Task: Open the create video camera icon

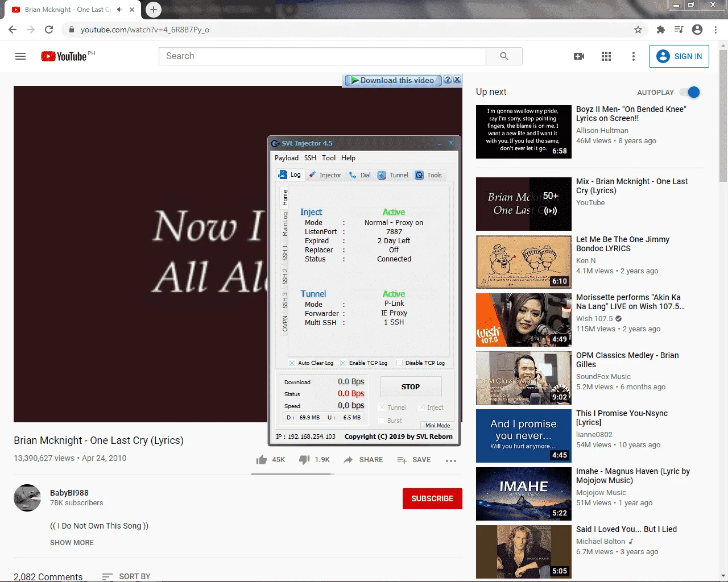Action: coord(579,56)
